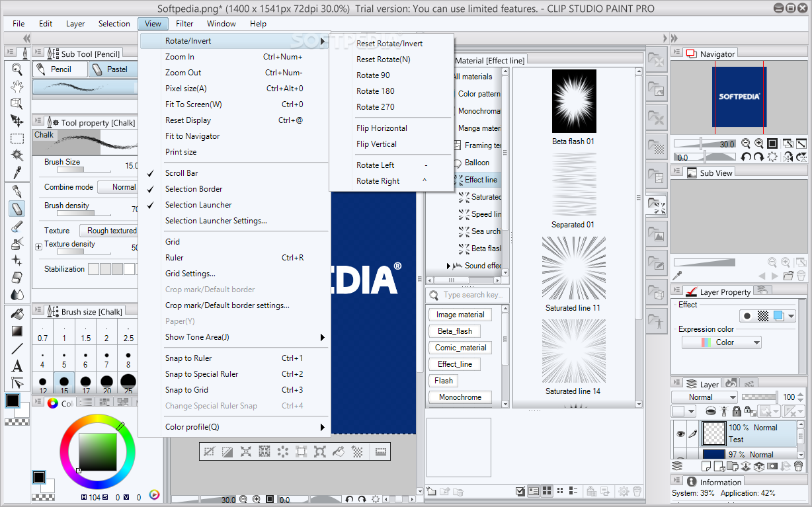Click the Image material tag
Screen dimensions: 812x507
point(460,315)
